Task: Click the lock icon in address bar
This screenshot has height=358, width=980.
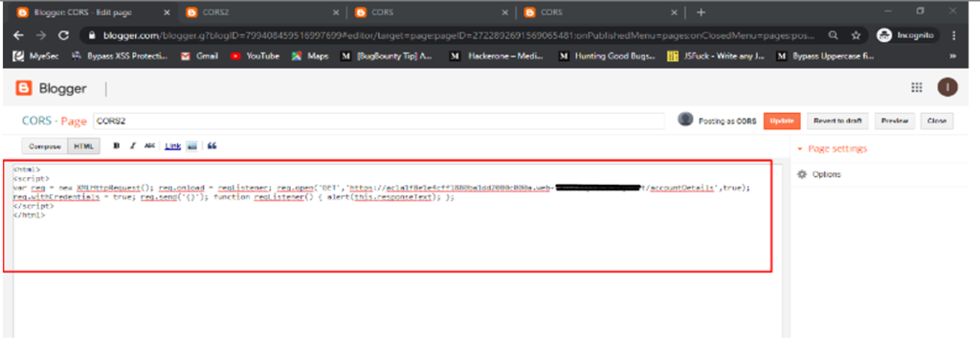Action: coord(91,35)
